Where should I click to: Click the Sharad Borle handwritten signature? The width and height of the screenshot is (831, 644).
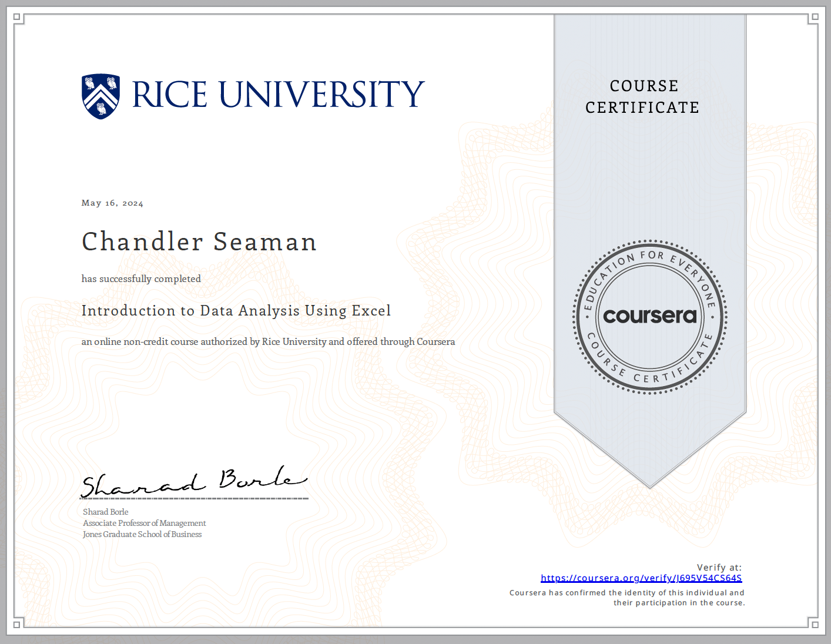pyautogui.click(x=194, y=481)
